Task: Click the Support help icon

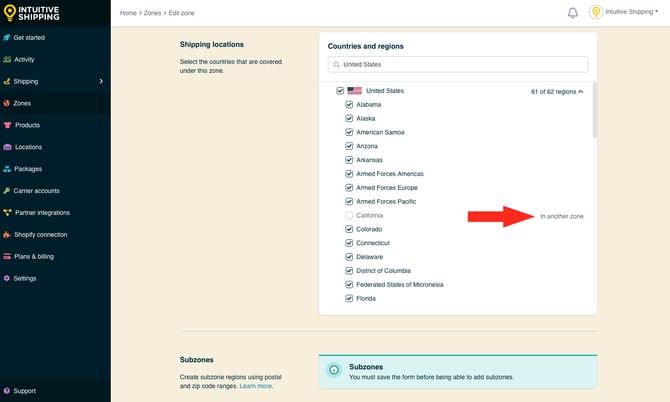Action: tap(7, 391)
